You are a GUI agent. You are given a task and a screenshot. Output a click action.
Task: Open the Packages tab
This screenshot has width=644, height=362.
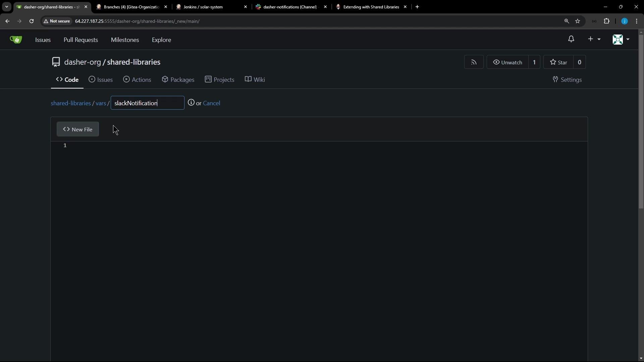(x=178, y=79)
